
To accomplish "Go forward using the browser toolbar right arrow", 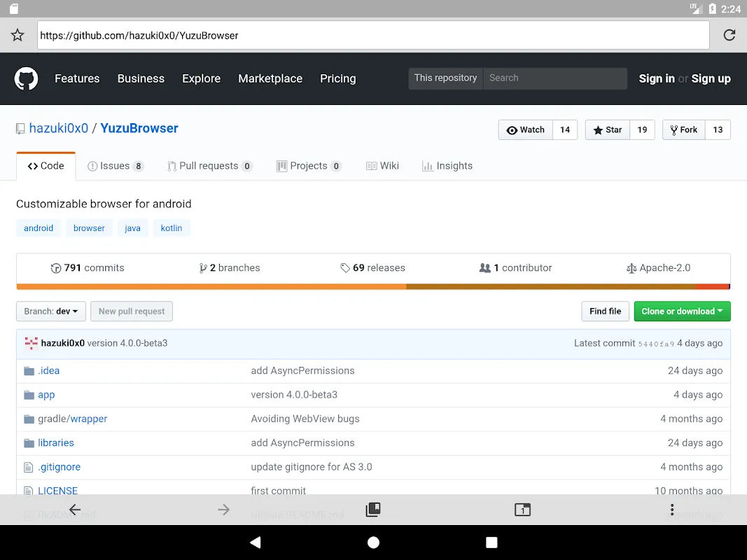I will [224, 510].
